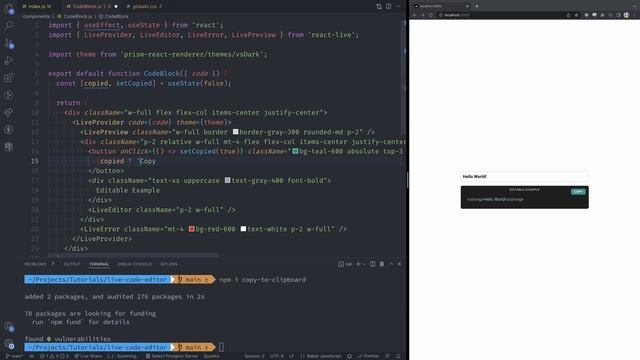This screenshot has height=360, width=640.
Task: Click the border-gray-300 color swatch in the code
Action: coord(236,132)
